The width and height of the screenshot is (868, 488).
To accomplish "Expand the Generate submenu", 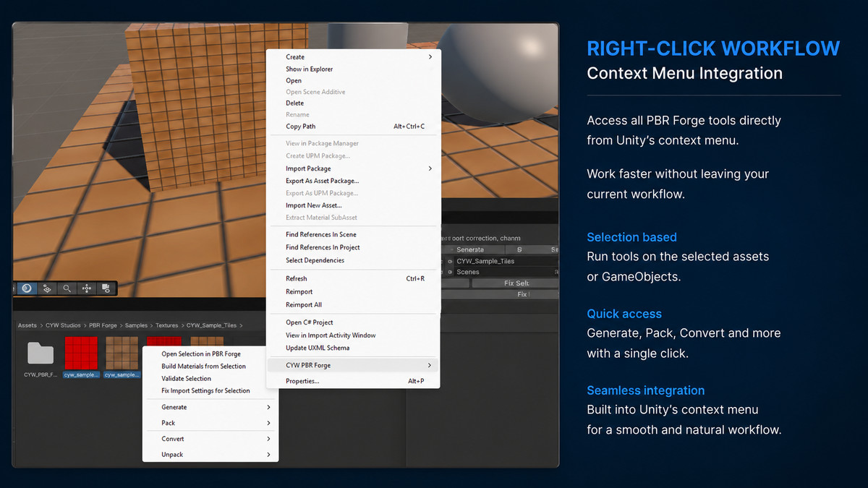I will [210, 407].
